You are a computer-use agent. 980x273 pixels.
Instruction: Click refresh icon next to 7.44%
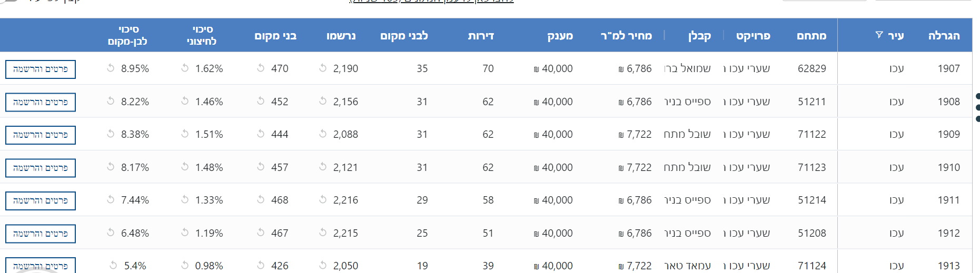pos(111,199)
